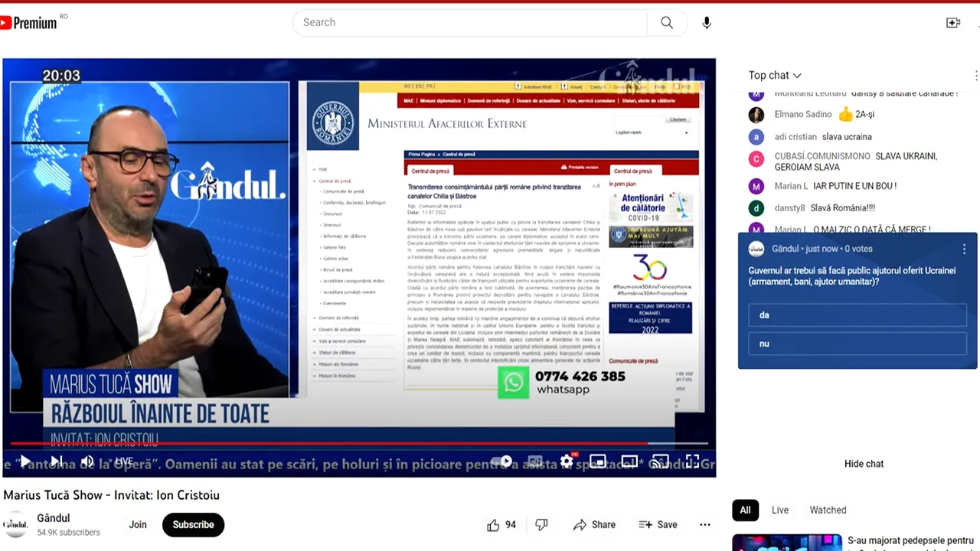
Task: Start voice search with the microphone icon
Action: point(706,22)
